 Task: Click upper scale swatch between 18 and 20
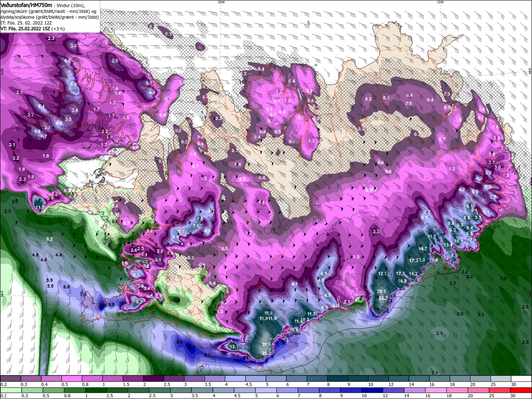pyautogui.click(x=460, y=379)
